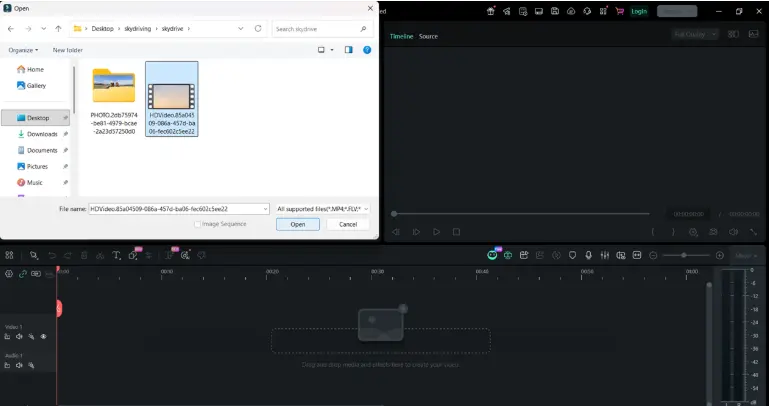Click the help icon in Open dialog
769x406 pixels.
(x=366, y=49)
